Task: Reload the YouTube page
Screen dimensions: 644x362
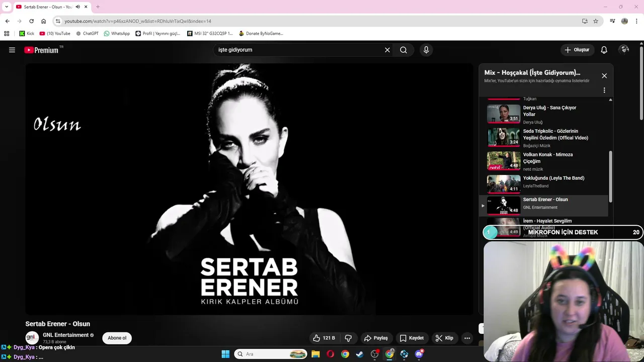Action: tap(31, 21)
